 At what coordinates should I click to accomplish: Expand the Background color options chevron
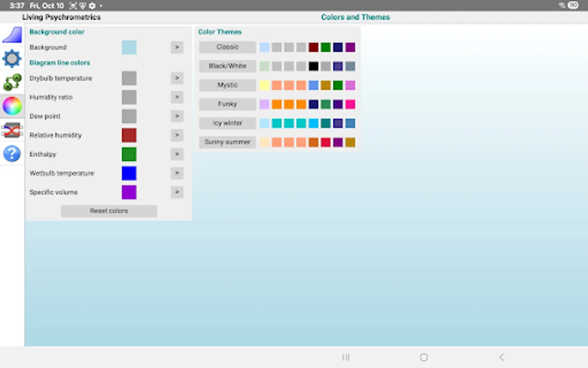click(177, 47)
